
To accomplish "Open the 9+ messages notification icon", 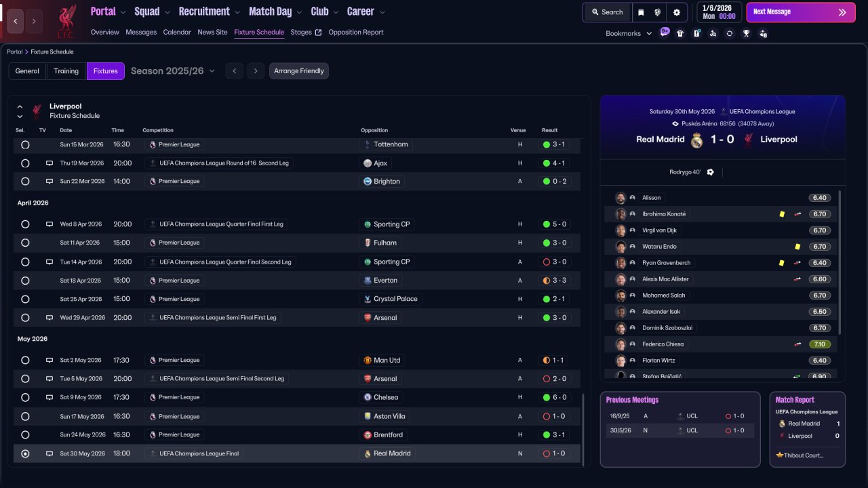I will [664, 33].
